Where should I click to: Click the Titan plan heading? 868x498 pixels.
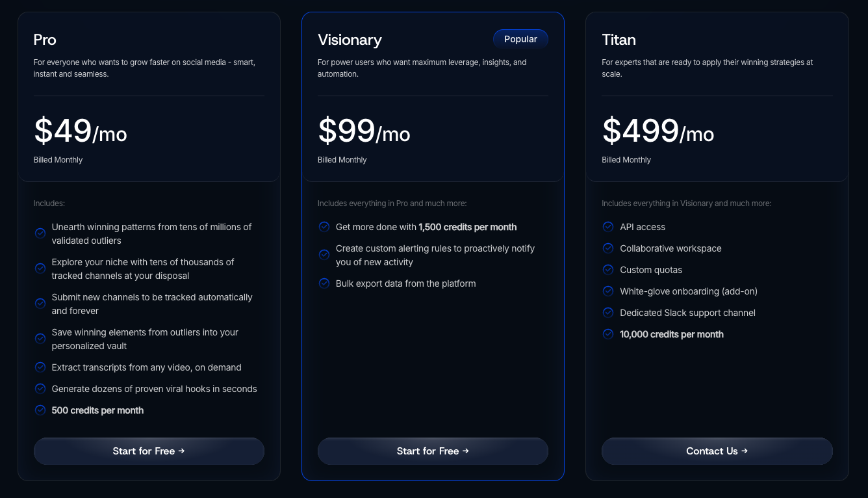[x=619, y=40]
